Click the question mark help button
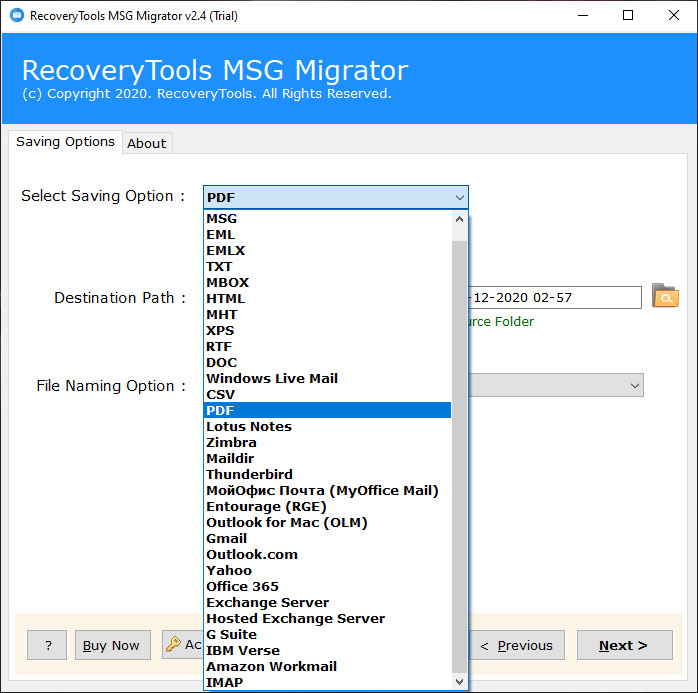698x693 pixels. click(47, 645)
